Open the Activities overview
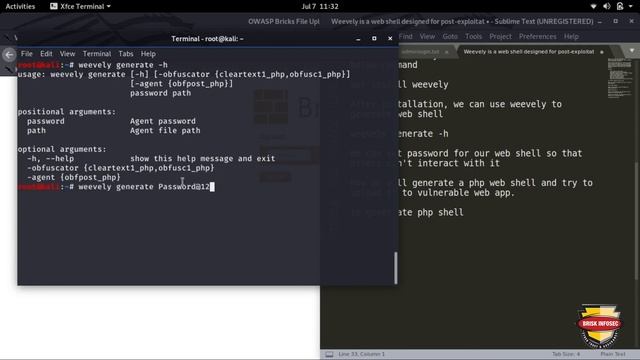 (x=20, y=6)
